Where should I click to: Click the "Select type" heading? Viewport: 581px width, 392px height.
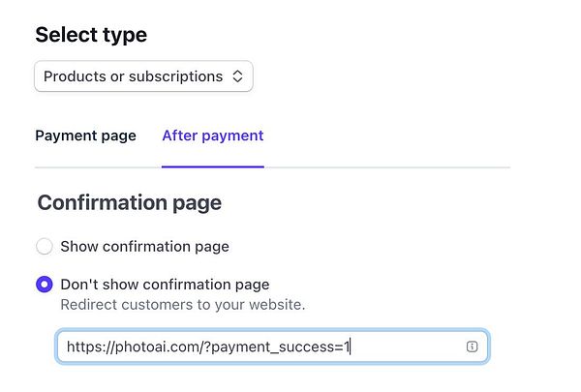[91, 35]
